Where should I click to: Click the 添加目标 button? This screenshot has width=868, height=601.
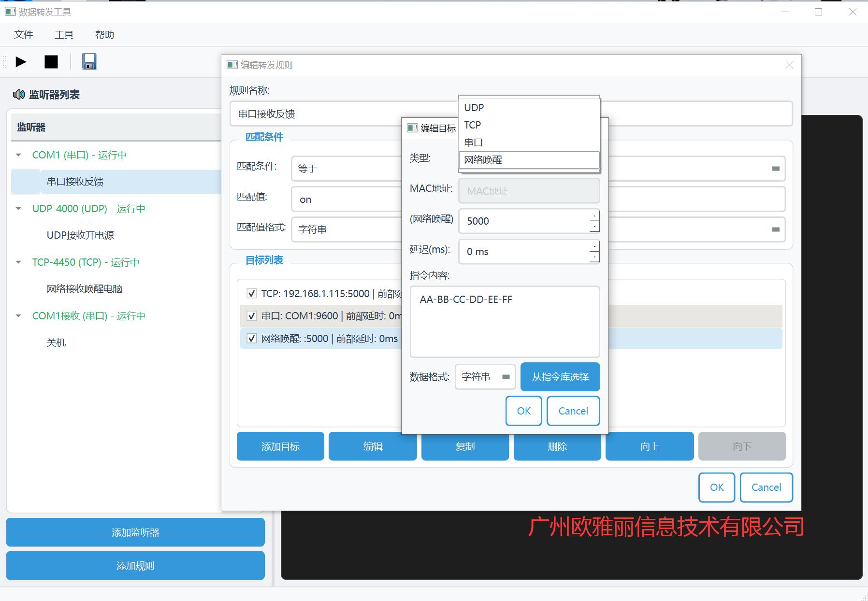[x=280, y=446]
